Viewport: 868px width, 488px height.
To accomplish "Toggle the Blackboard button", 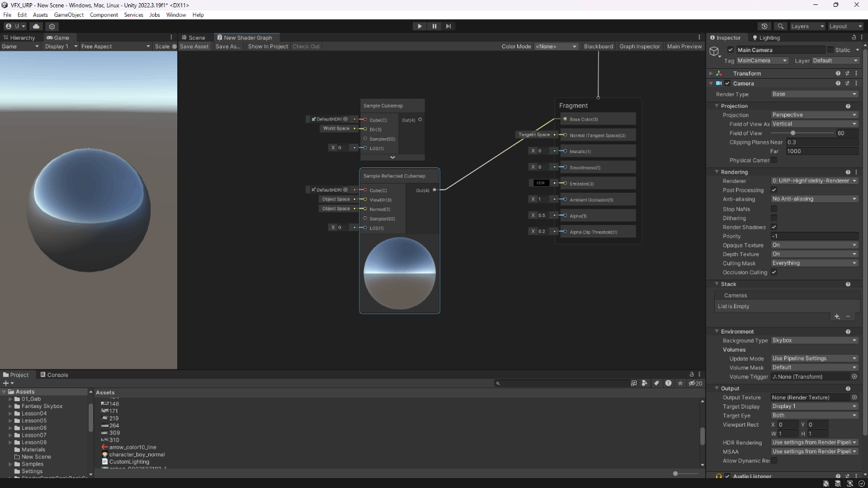I will 598,47.
